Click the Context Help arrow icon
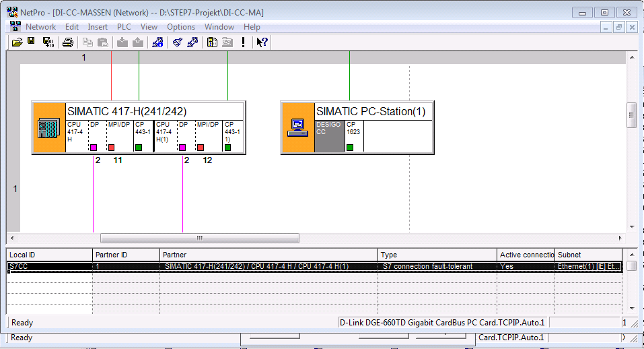The width and height of the screenshot is (644, 349). pos(262,42)
